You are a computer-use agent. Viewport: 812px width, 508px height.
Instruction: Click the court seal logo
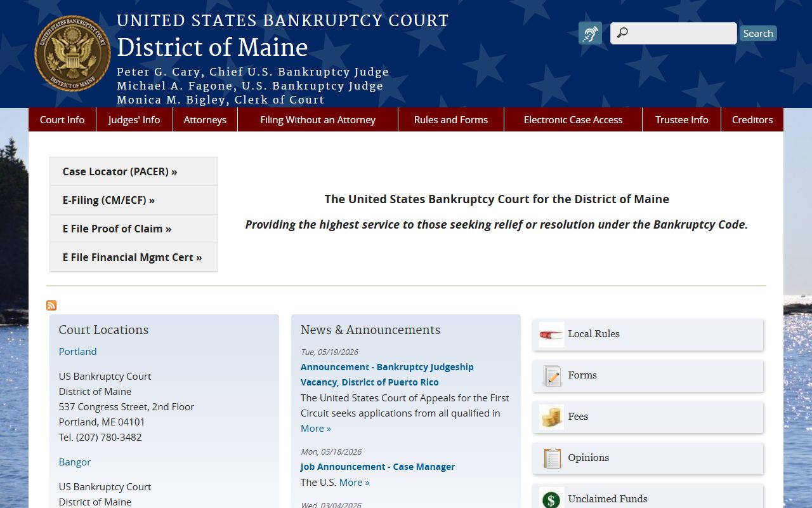tap(72, 53)
